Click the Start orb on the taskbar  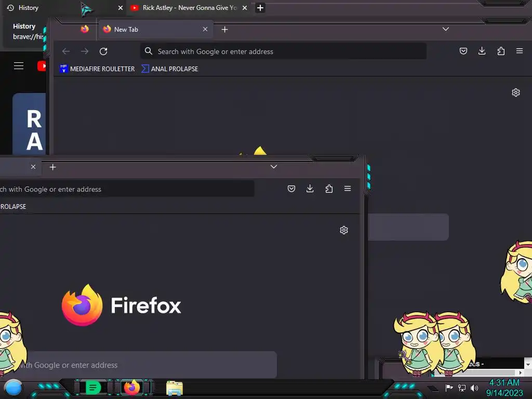pos(14,388)
